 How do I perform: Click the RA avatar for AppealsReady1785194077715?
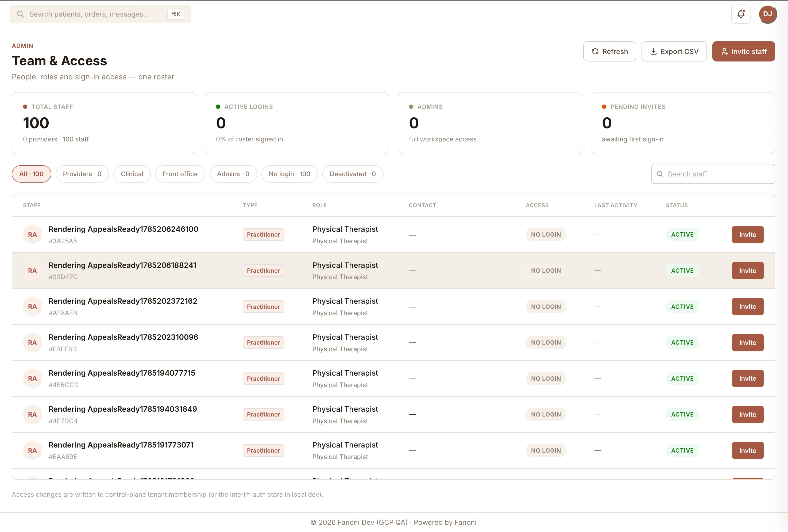(x=32, y=378)
